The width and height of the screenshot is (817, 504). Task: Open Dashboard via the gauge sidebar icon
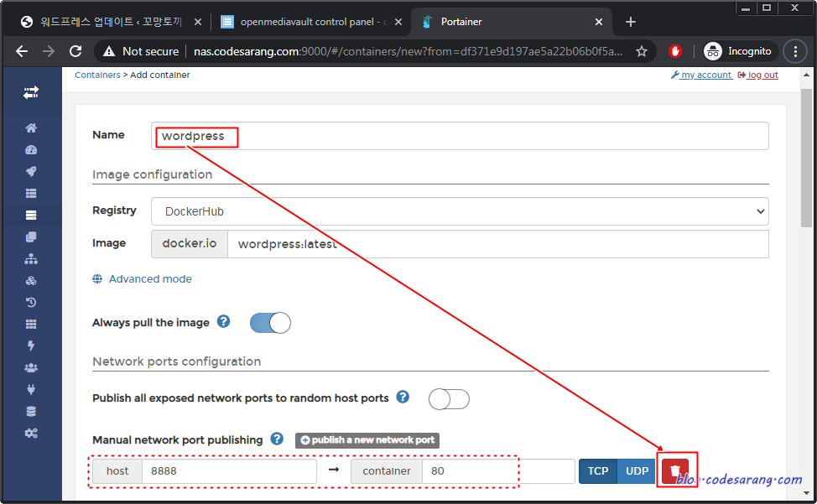(x=31, y=150)
